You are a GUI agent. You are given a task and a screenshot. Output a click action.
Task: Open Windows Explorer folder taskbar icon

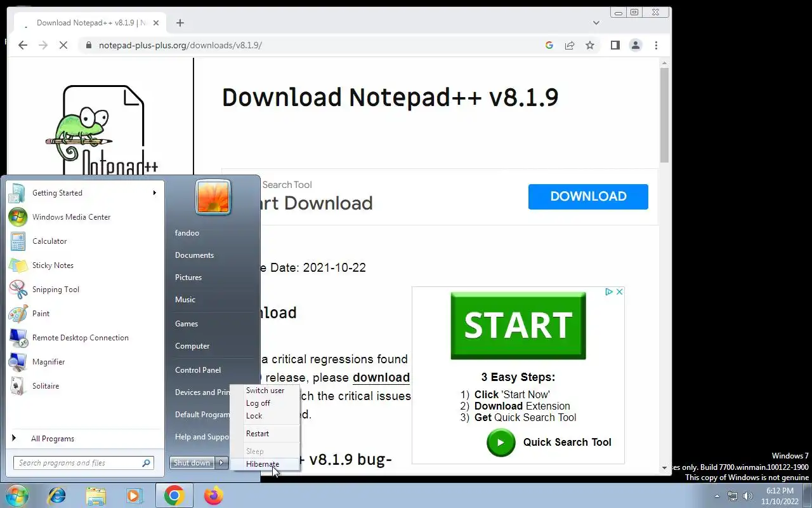[x=96, y=495]
